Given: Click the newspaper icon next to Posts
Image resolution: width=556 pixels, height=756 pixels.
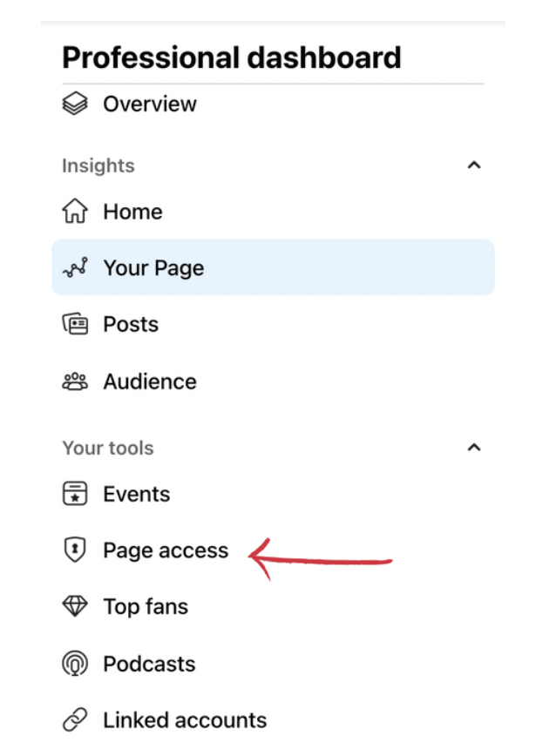Looking at the screenshot, I should pyautogui.click(x=75, y=324).
